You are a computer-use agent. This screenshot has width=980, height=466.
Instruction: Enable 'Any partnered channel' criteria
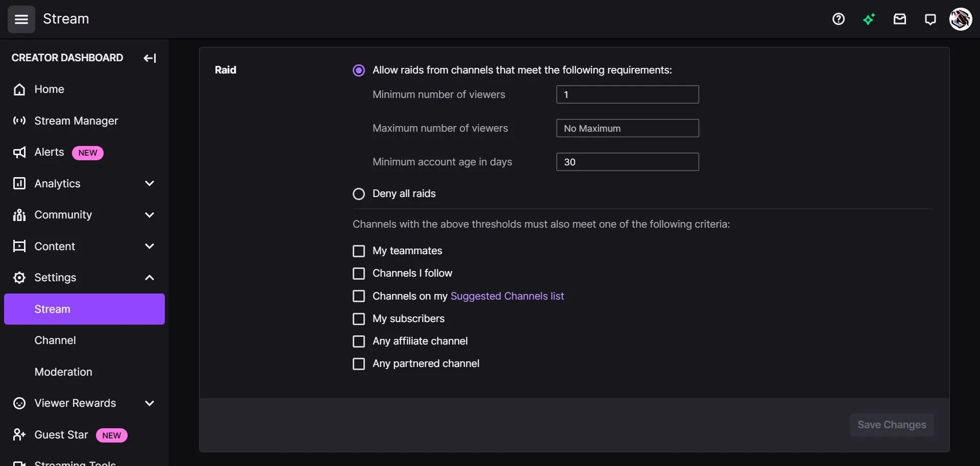[359, 364]
